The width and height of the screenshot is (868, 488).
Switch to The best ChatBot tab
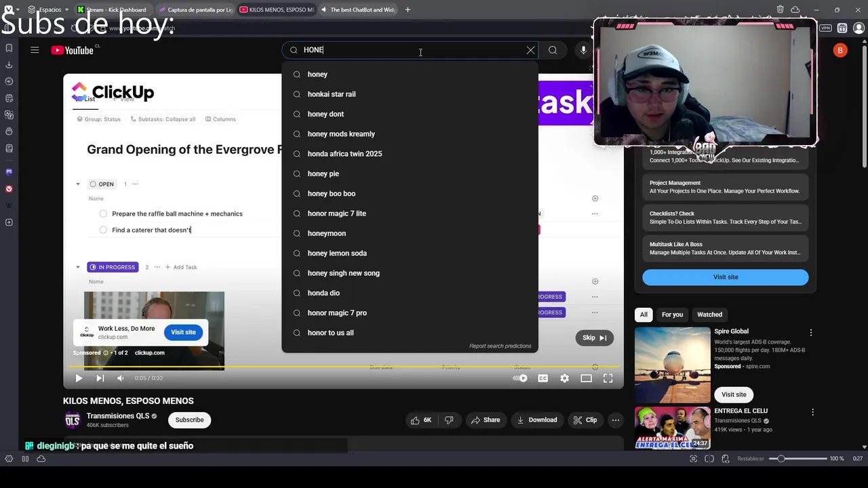point(358,9)
